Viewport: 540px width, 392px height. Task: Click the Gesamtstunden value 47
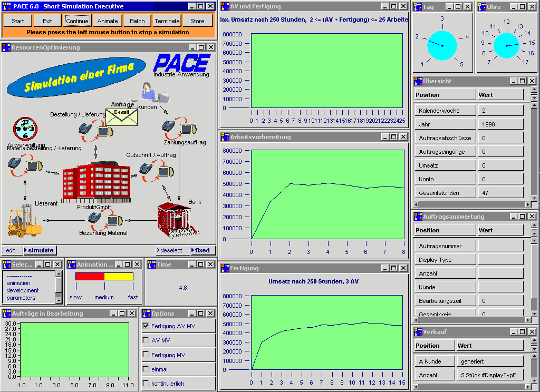[501, 193]
